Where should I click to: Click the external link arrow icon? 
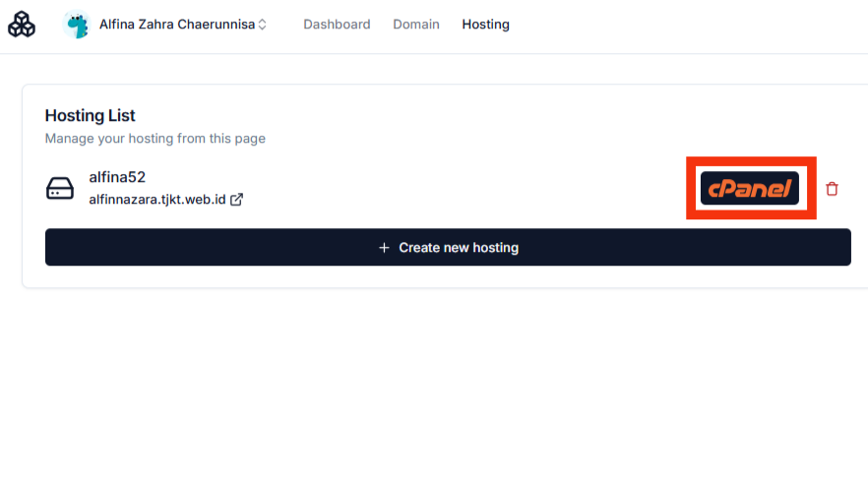tap(237, 200)
